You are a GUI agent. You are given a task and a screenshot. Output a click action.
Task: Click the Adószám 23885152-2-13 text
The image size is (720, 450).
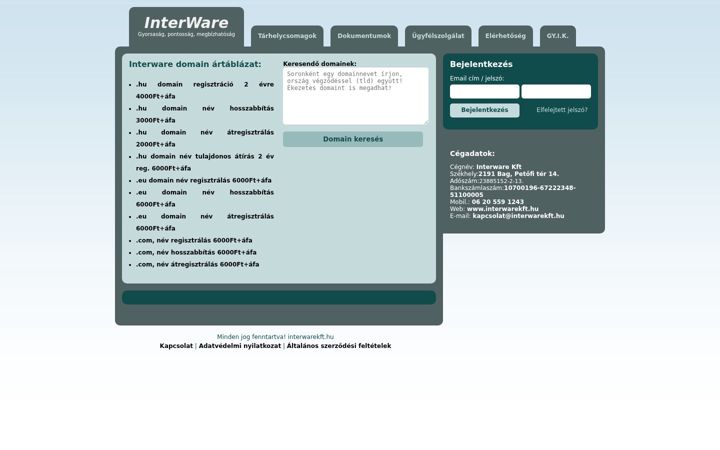pyautogui.click(x=487, y=181)
